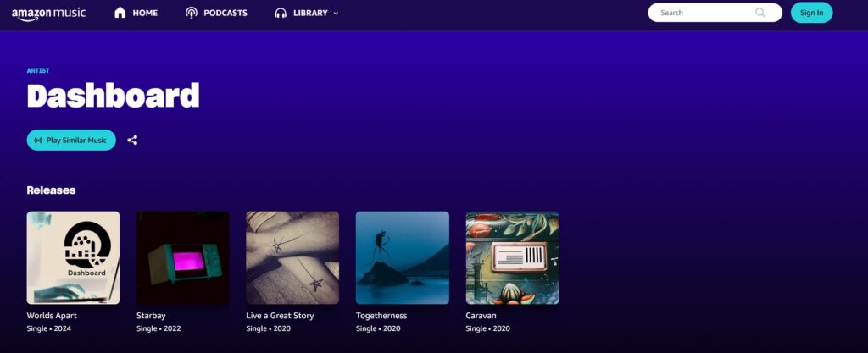Image resolution: width=868 pixels, height=353 pixels.
Task: Focus the Search input field
Action: point(715,13)
